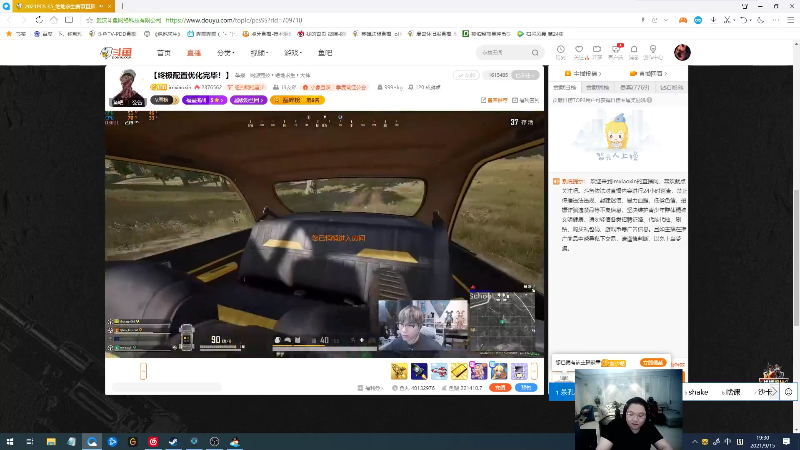
Task: Open File Explorer from taskbar
Action: point(51,441)
